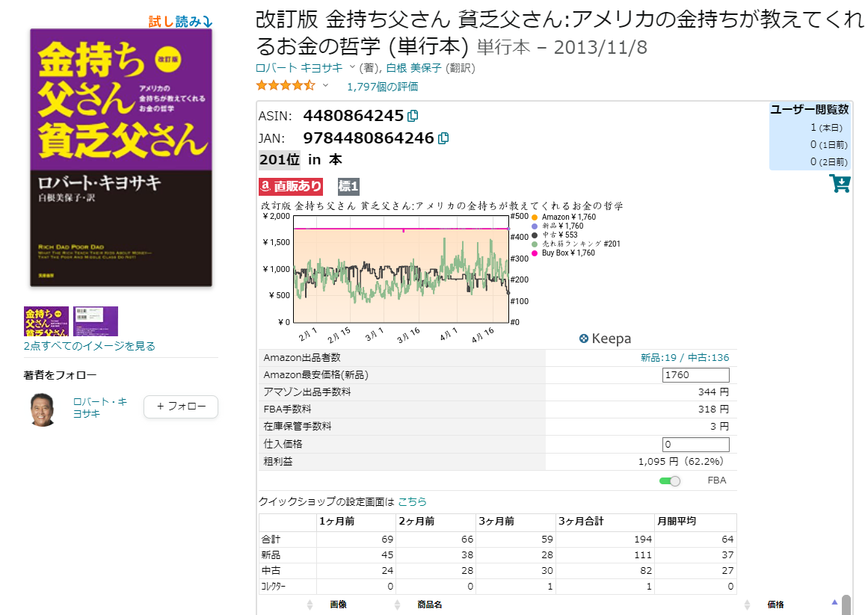
Task: Open ロバート キヨサキ author link
Action: (x=299, y=68)
